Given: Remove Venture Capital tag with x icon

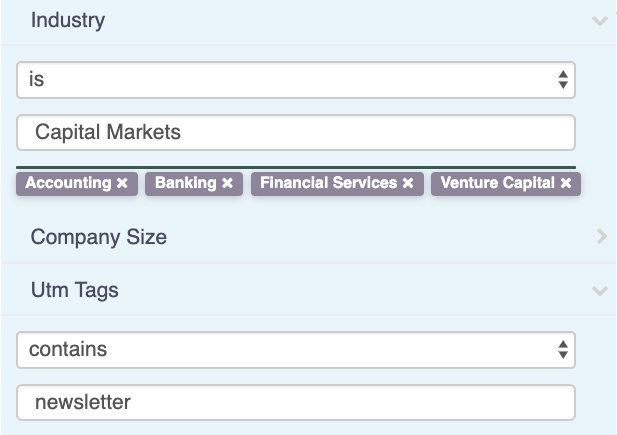Looking at the screenshot, I should pyautogui.click(x=566, y=183).
